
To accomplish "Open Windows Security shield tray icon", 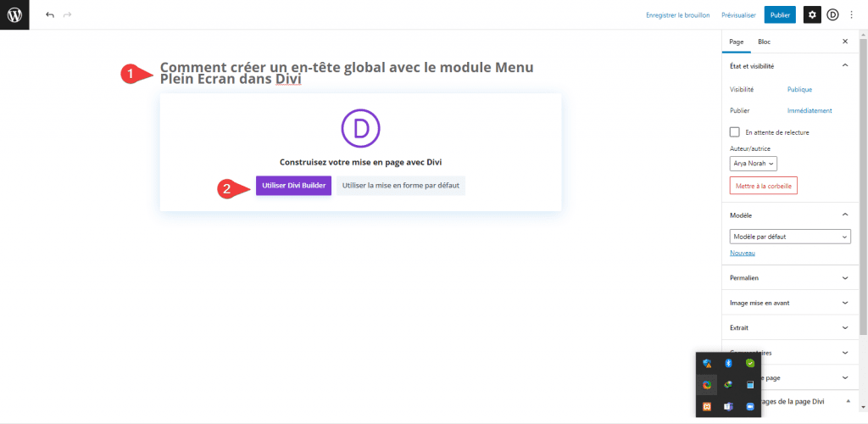I will (706, 363).
